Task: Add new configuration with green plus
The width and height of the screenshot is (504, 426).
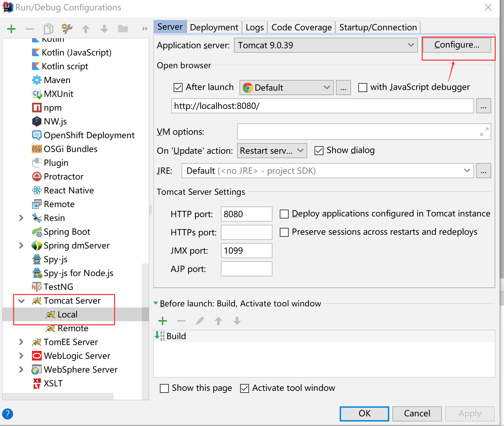Action: 11,29
